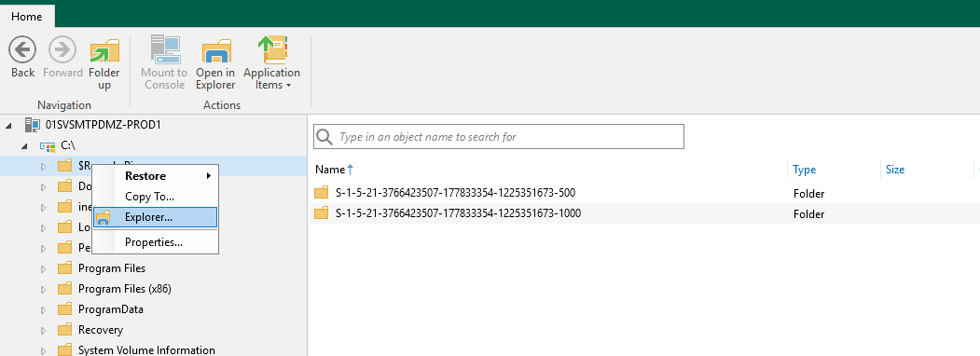This screenshot has width=980, height=356.
Task: Open the Restore submenu in context menu
Action: point(155,175)
